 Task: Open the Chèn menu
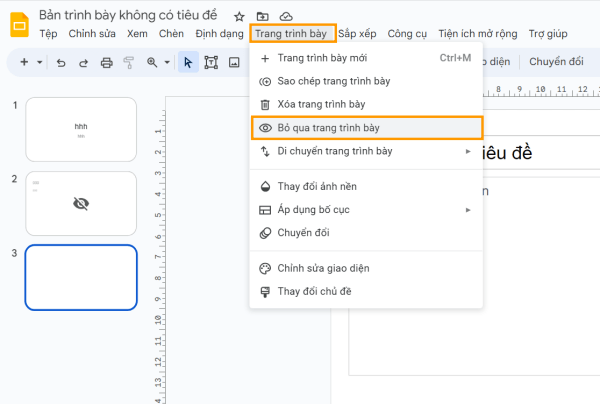point(171,34)
